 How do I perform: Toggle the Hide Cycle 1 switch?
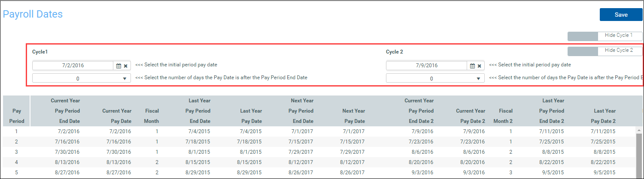coord(605,36)
